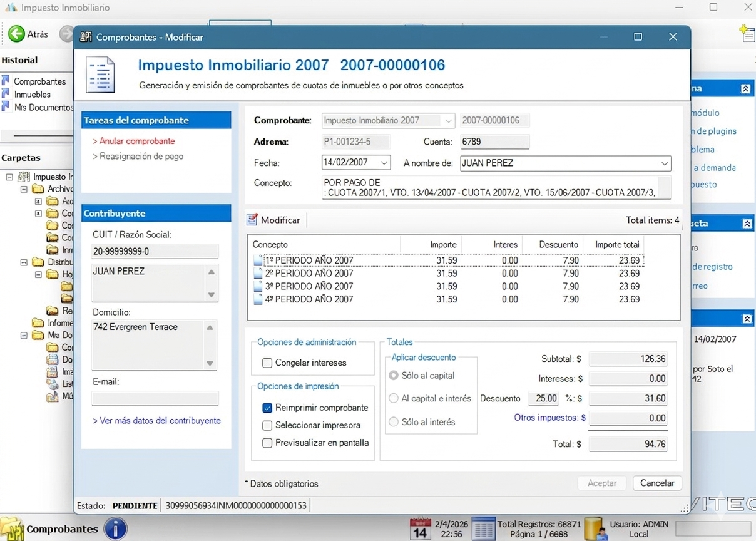
Task: Click the Modificar button above the items table
Action: click(274, 220)
